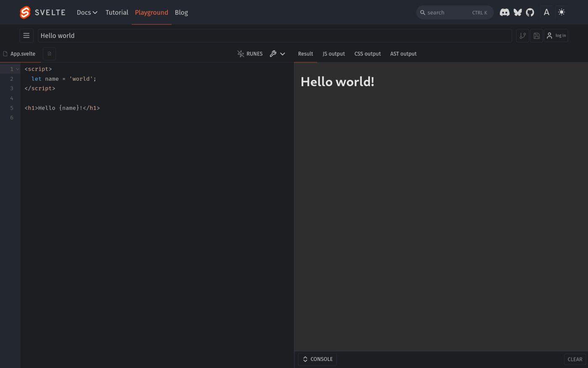Go to Tutorial page
Viewport: 588px width, 368px height.
117,12
